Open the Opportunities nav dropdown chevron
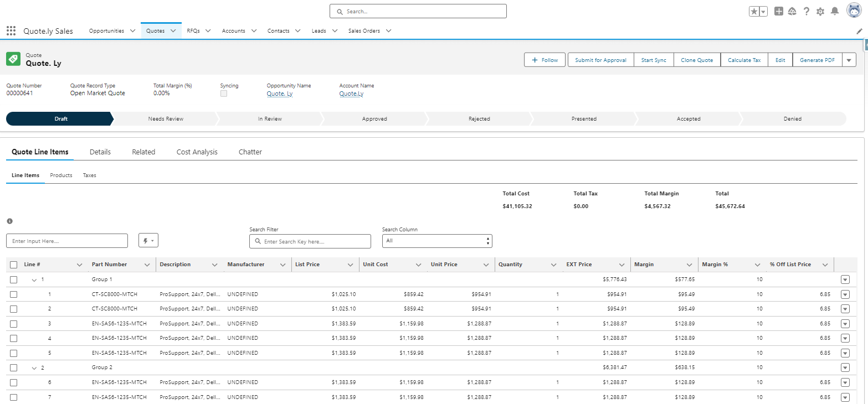Screen dimensions: 868x404 click(132, 31)
